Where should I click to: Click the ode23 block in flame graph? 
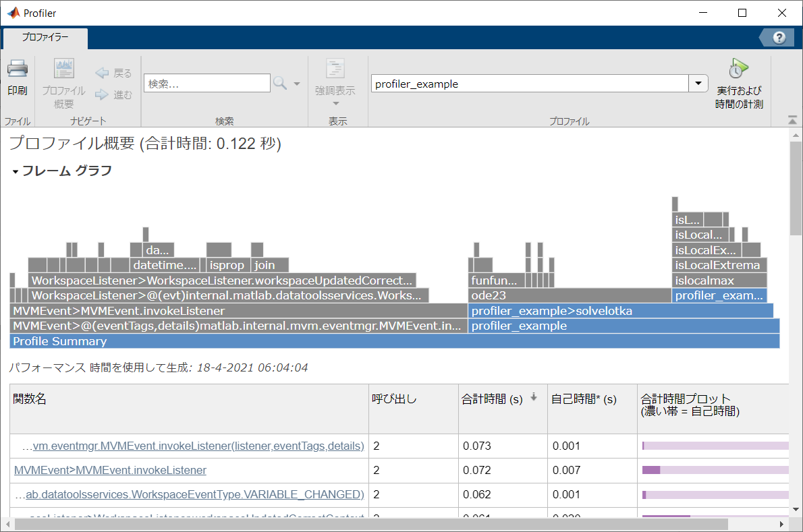click(x=569, y=295)
